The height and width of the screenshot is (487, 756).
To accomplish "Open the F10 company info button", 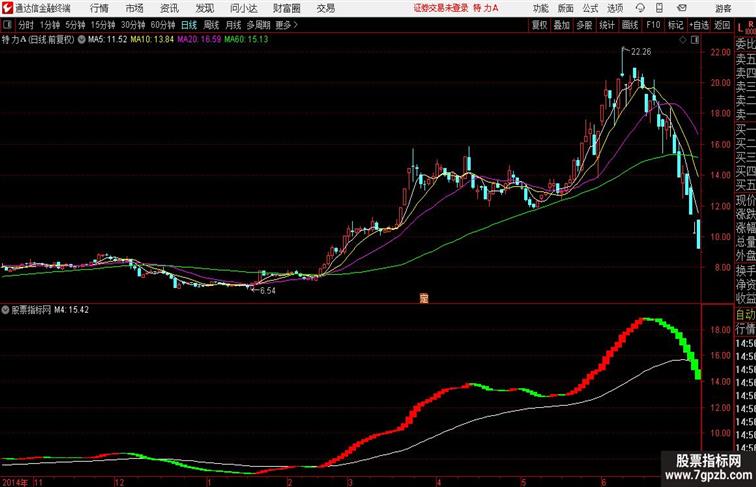I will (653, 25).
